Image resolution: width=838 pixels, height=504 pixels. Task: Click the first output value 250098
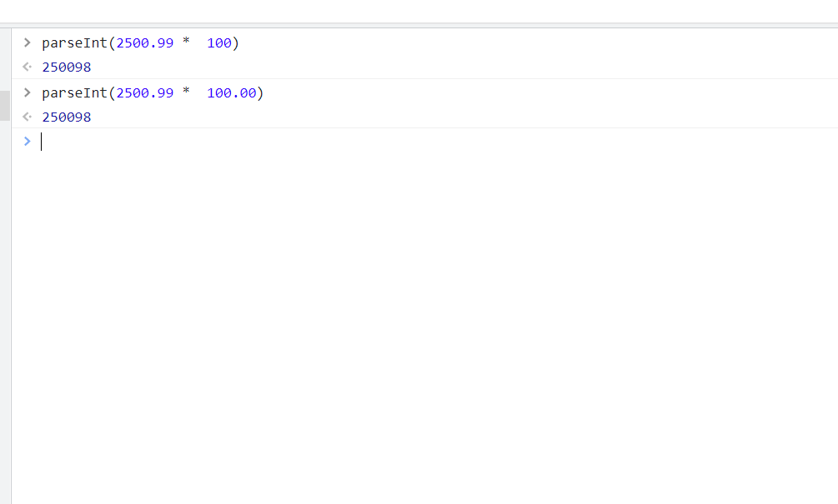(67, 67)
